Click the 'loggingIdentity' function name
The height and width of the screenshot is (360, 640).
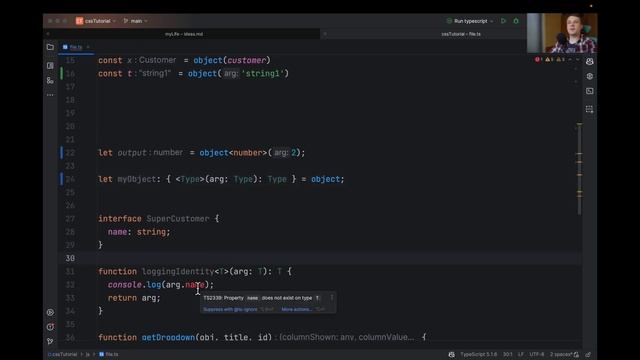[x=178, y=271]
